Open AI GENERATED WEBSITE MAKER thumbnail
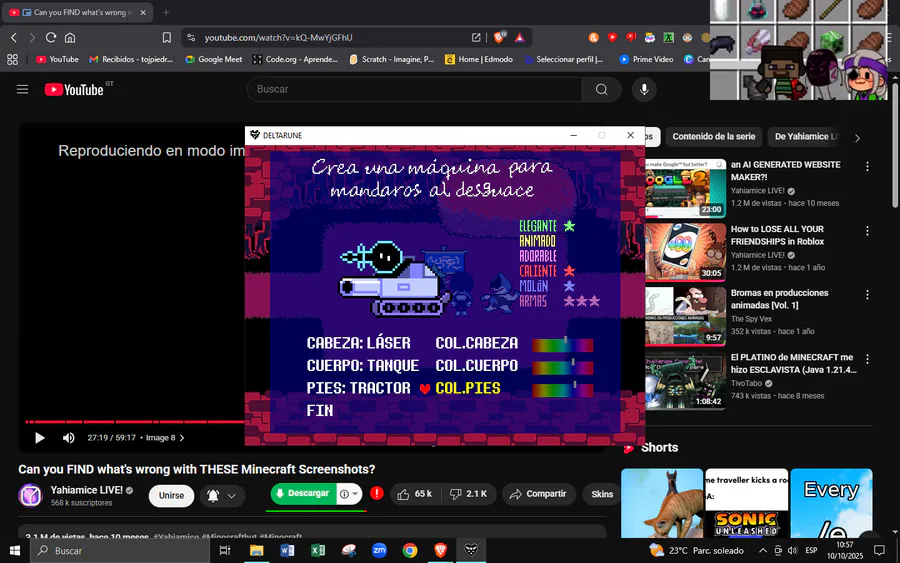The height and width of the screenshot is (563, 900). [x=685, y=188]
